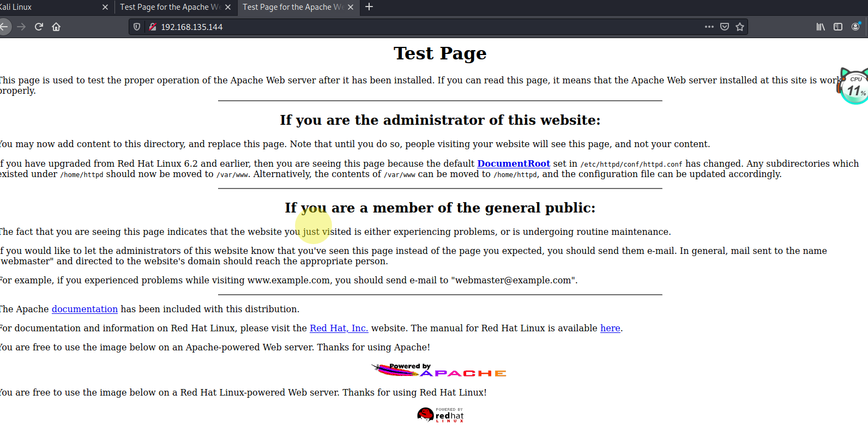Click the 'webmaster@example.com' text
The height and width of the screenshot is (437, 868).
(x=513, y=280)
